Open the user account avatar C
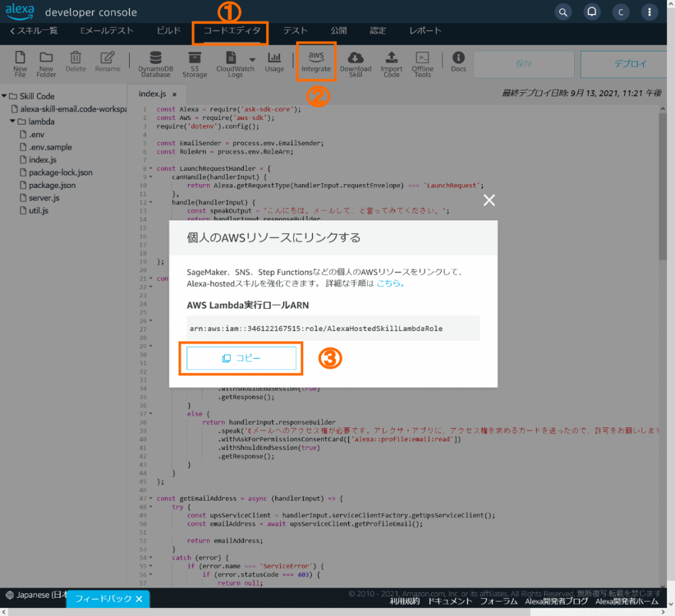 (x=621, y=12)
